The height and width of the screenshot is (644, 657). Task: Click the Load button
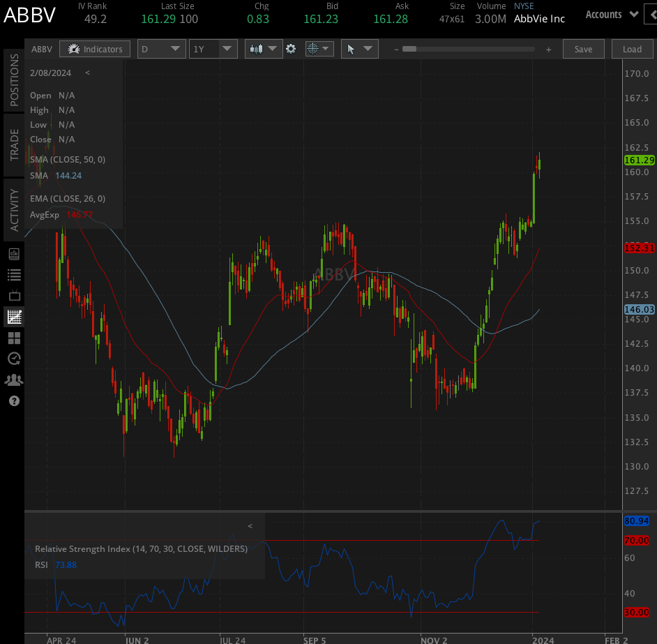(x=631, y=49)
